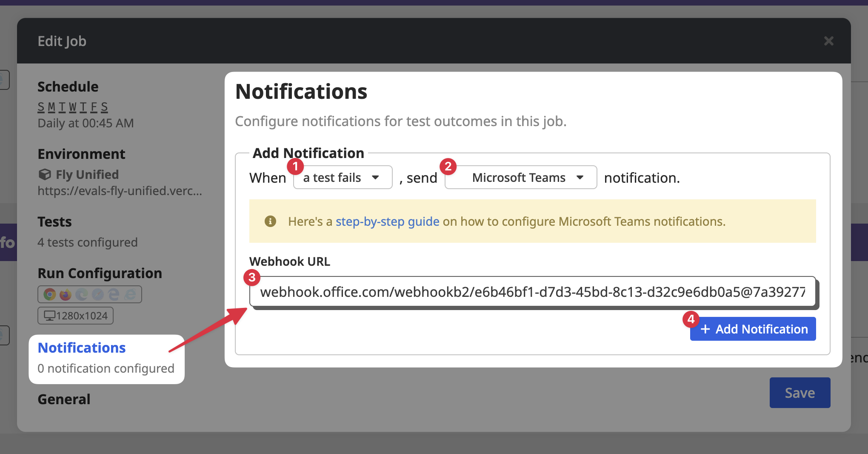Screen dimensions: 868x454
Task: Click the monitor resolution icon
Action: pyautogui.click(x=50, y=316)
